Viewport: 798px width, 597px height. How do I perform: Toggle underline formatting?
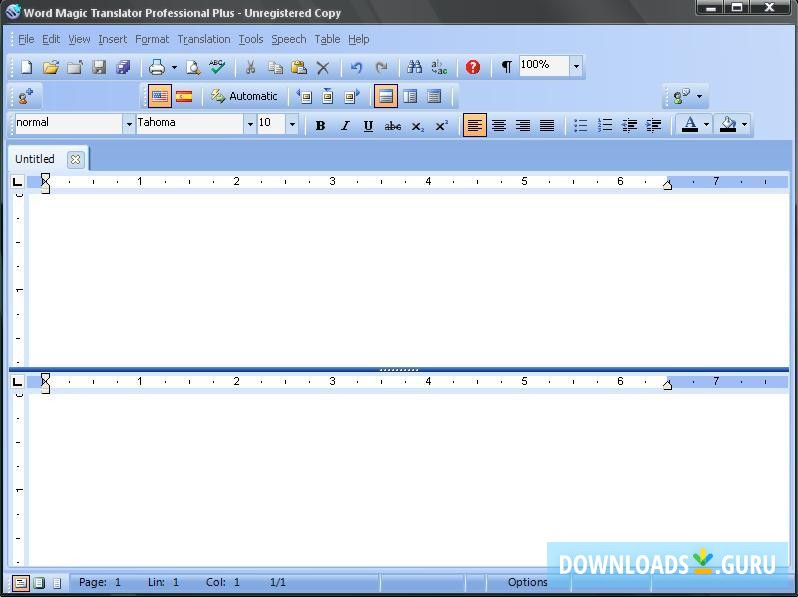click(x=368, y=126)
